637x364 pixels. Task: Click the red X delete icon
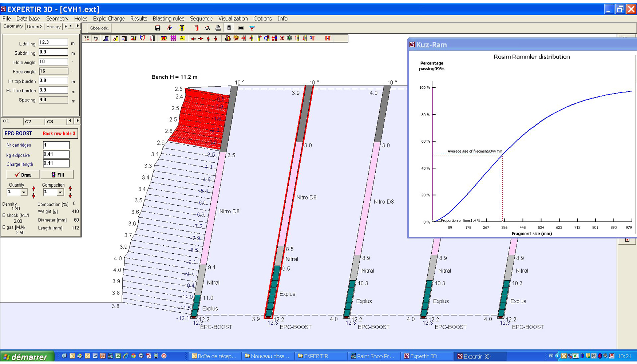tap(282, 38)
